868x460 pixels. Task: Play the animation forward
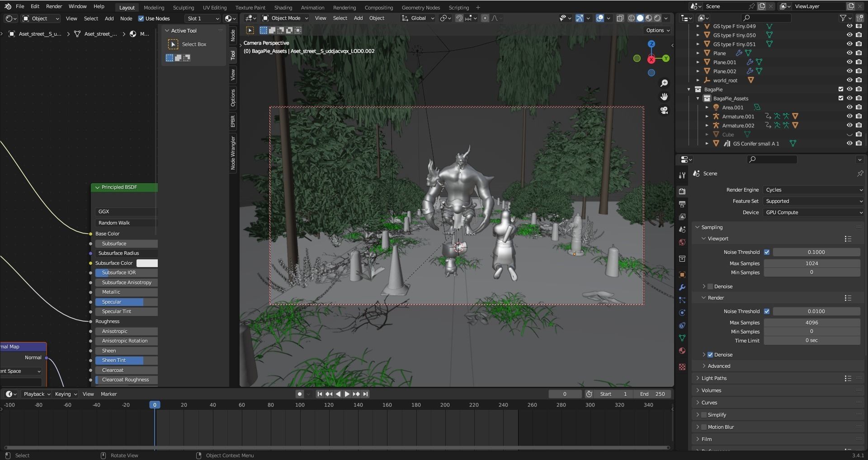347,394
